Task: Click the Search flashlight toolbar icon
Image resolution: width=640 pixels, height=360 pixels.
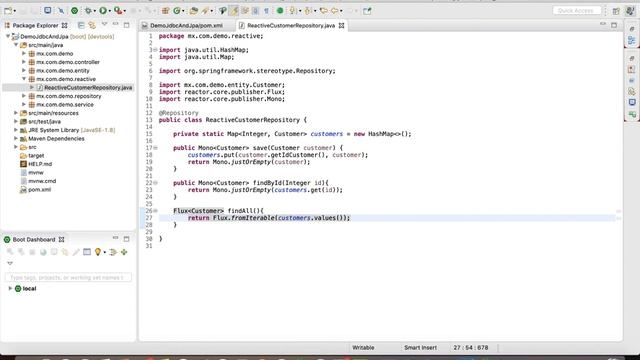Action: coord(205,11)
